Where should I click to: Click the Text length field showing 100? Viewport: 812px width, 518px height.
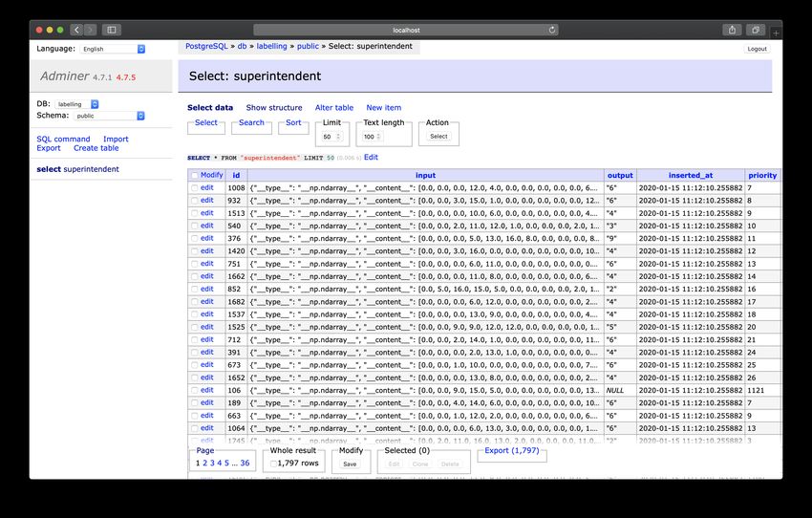point(373,137)
